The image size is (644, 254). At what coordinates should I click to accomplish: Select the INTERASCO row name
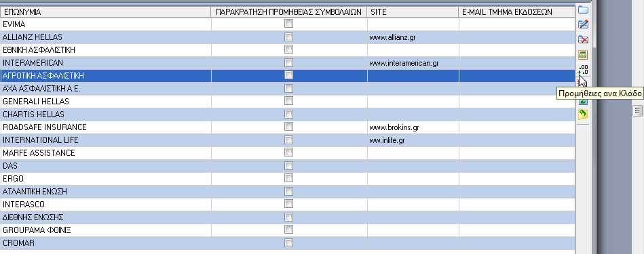click(23, 205)
